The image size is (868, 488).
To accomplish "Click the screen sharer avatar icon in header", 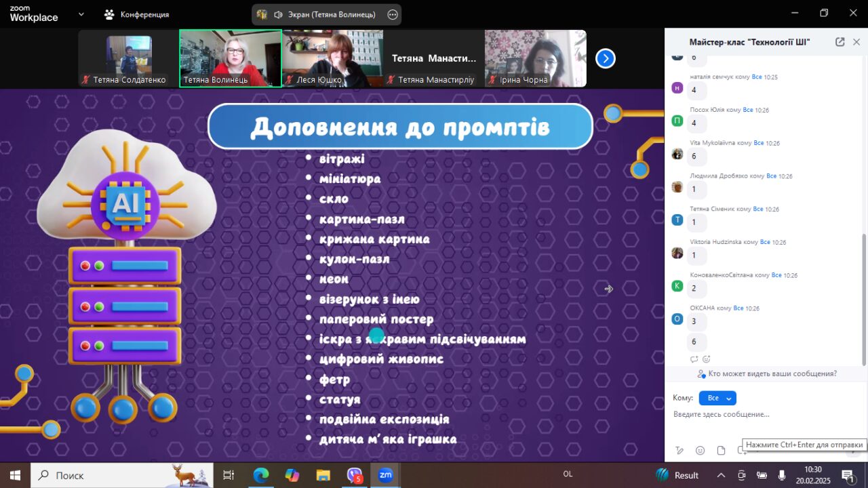I will (x=262, y=14).
